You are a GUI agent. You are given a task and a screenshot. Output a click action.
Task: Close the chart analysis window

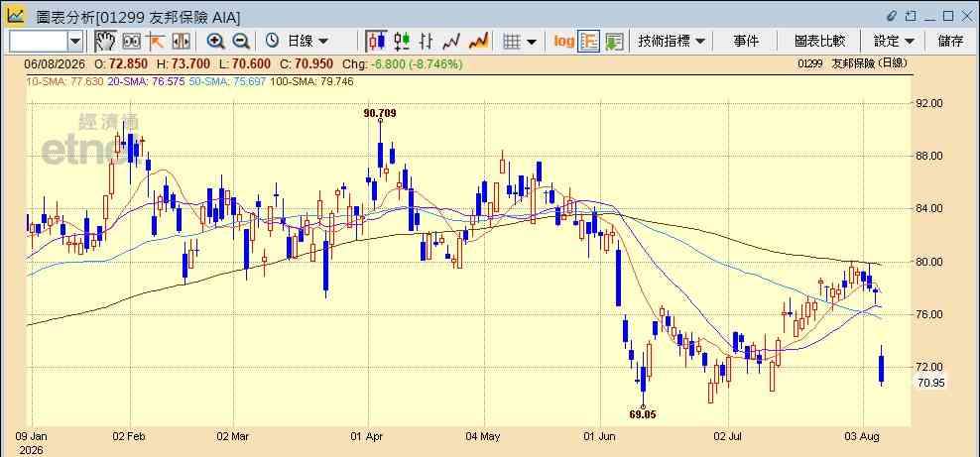[966, 16]
